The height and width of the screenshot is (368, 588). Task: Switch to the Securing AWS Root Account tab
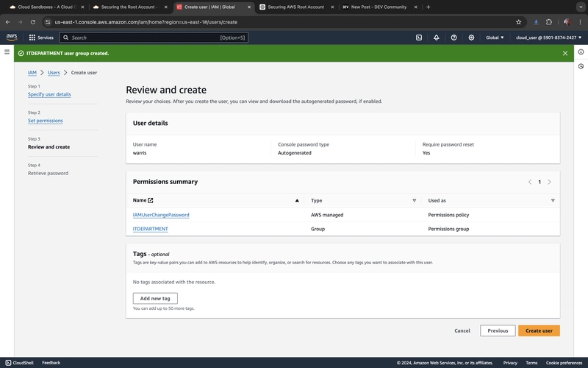(296, 7)
